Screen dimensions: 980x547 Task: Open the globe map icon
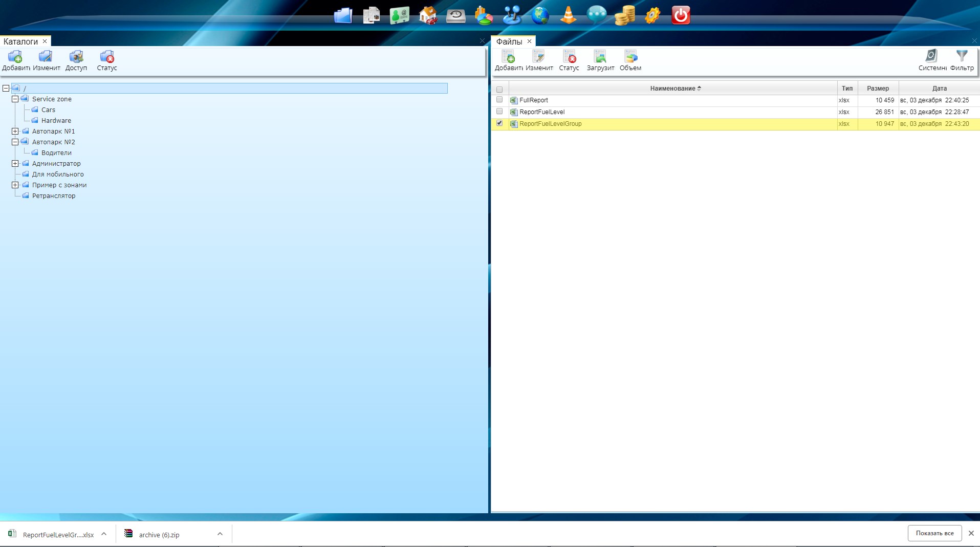point(540,15)
